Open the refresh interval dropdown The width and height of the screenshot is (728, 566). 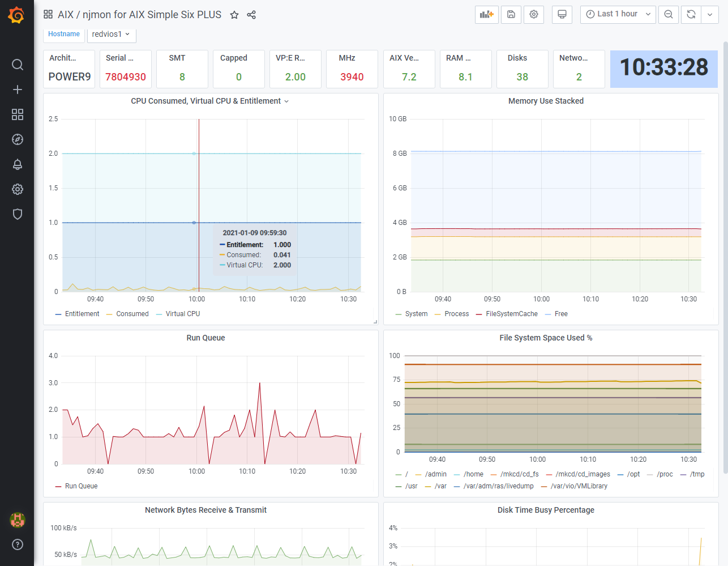tap(710, 14)
